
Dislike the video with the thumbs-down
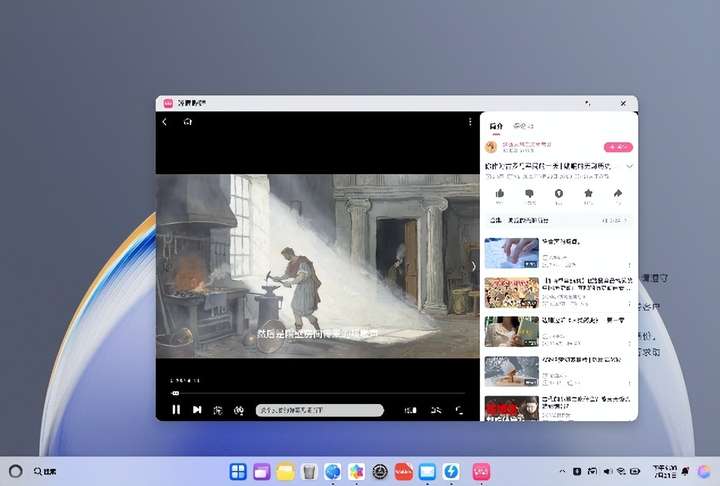[x=529, y=194]
